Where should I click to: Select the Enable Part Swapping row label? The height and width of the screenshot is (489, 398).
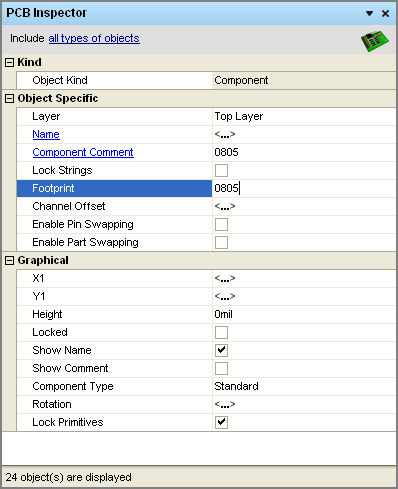point(114,242)
